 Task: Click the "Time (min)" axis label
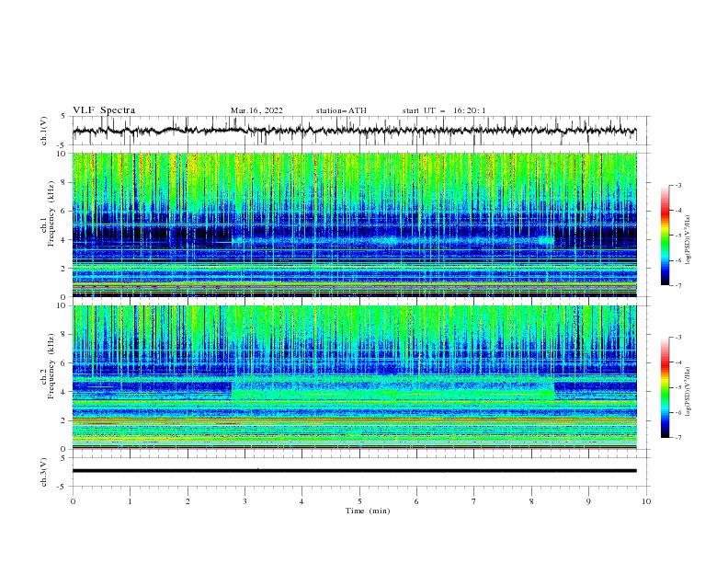(368, 511)
